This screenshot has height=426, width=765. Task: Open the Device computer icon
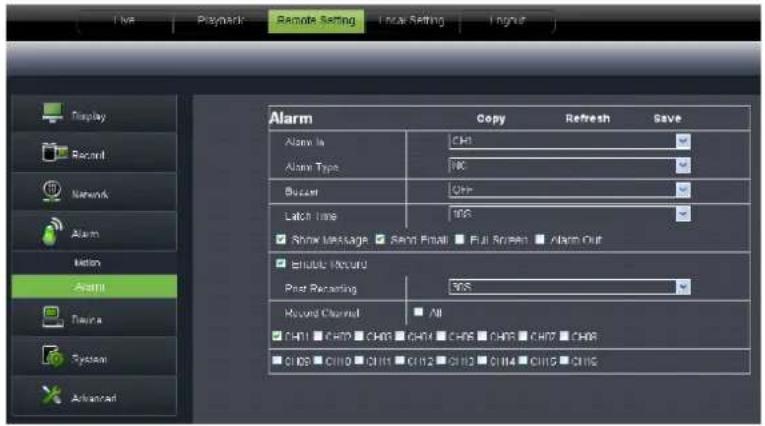pyautogui.click(x=53, y=317)
